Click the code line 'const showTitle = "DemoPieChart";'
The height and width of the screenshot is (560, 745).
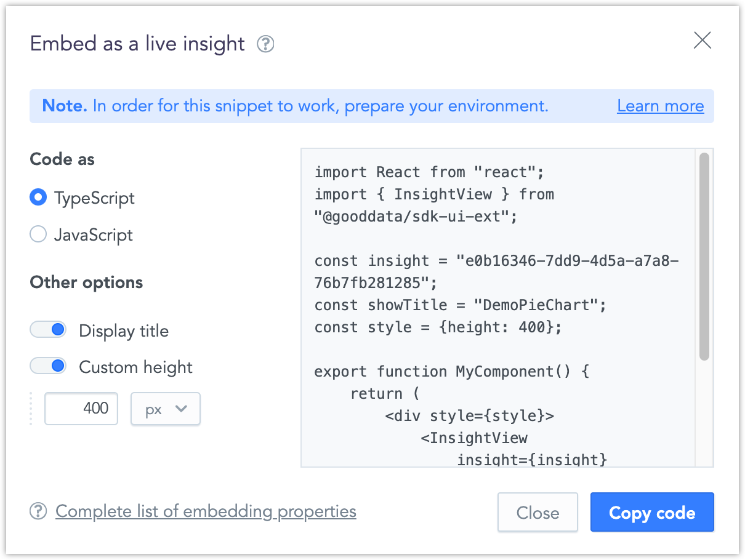tap(461, 305)
